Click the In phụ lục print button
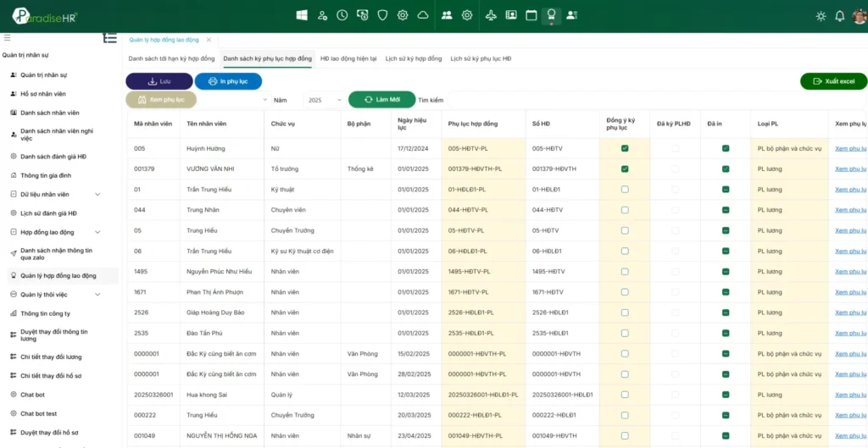The image size is (868, 448). tap(228, 81)
